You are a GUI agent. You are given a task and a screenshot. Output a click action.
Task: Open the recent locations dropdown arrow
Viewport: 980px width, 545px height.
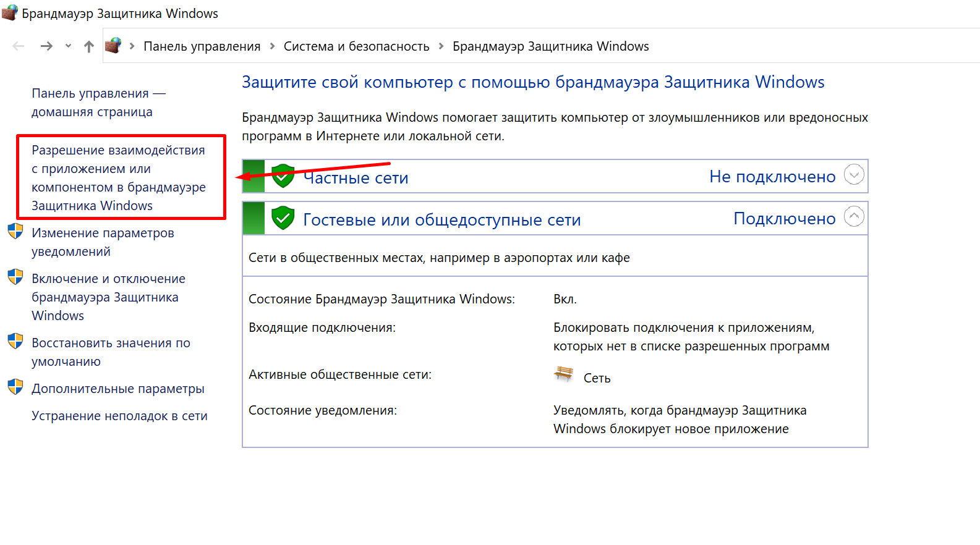68,46
